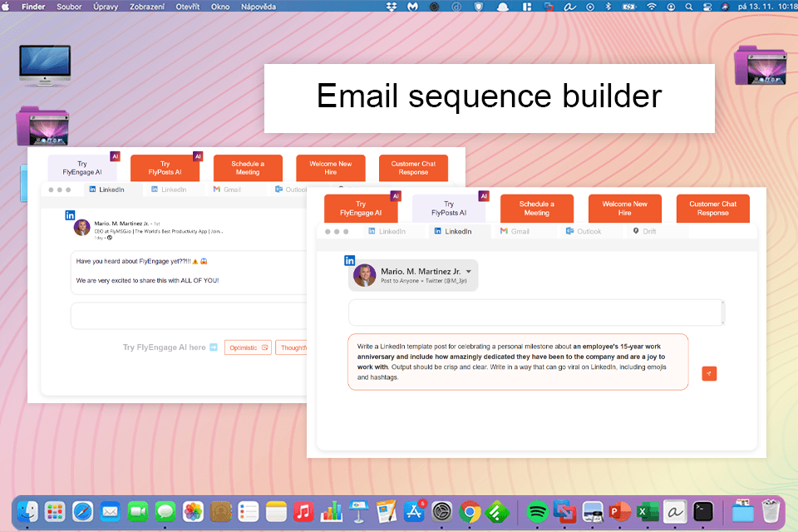This screenshot has width=798, height=532.
Task: Open the Optimistic tone option in the back window
Action: point(248,347)
